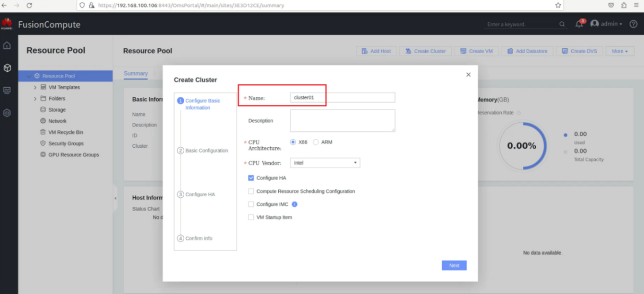Open the CPU Vendor dropdown
Viewport: 644px width, 294px height.
point(325,163)
